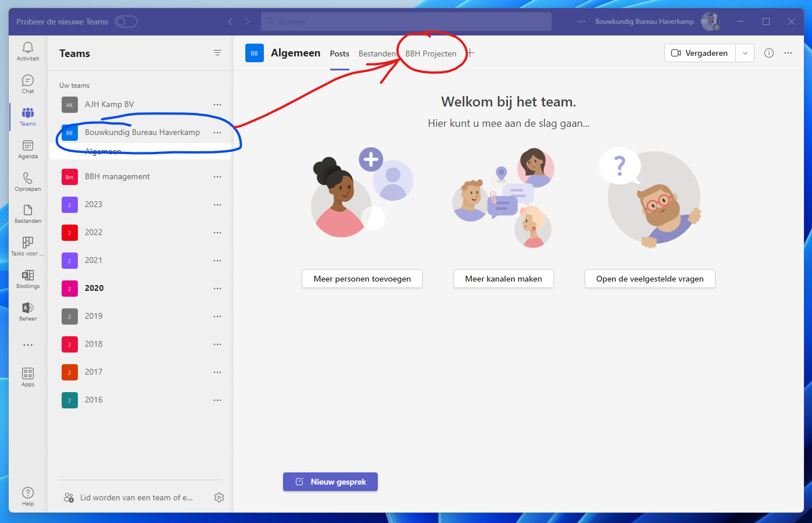This screenshot has height=523, width=812.
Task: Start a meeting with Vergaderen
Action: pos(700,53)
